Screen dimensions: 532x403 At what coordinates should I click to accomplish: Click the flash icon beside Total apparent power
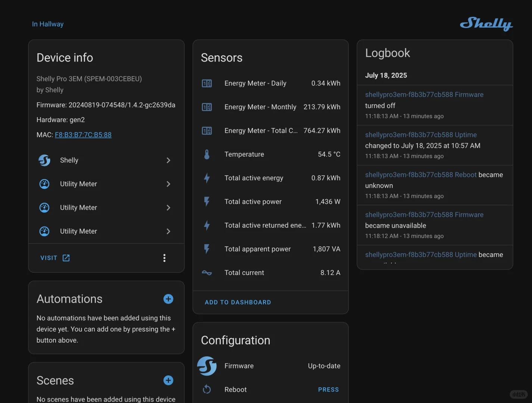[207, 249]
